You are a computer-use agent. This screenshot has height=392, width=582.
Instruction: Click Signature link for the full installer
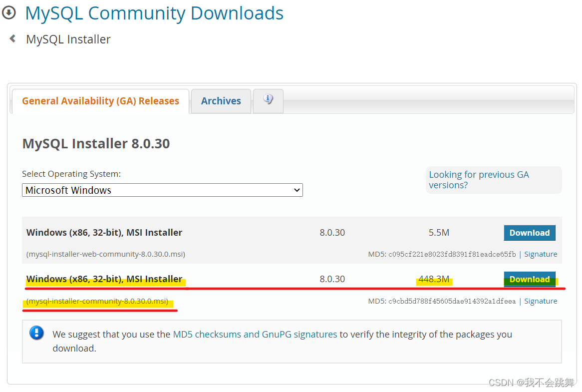541,301
